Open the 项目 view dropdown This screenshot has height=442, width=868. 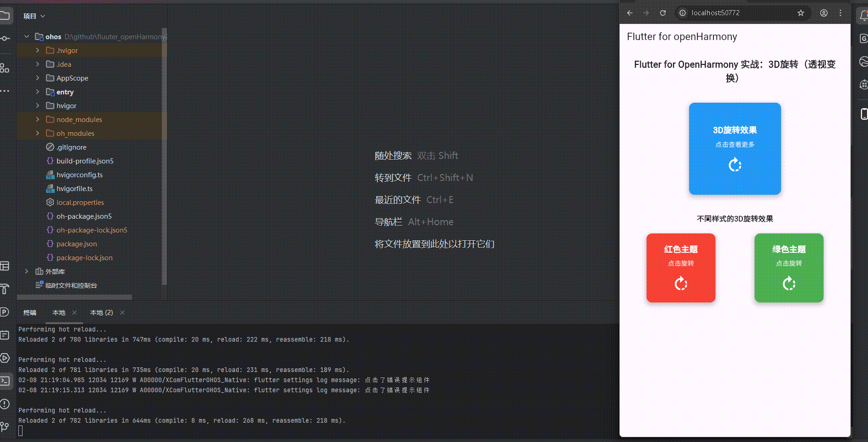click(34, 16)
